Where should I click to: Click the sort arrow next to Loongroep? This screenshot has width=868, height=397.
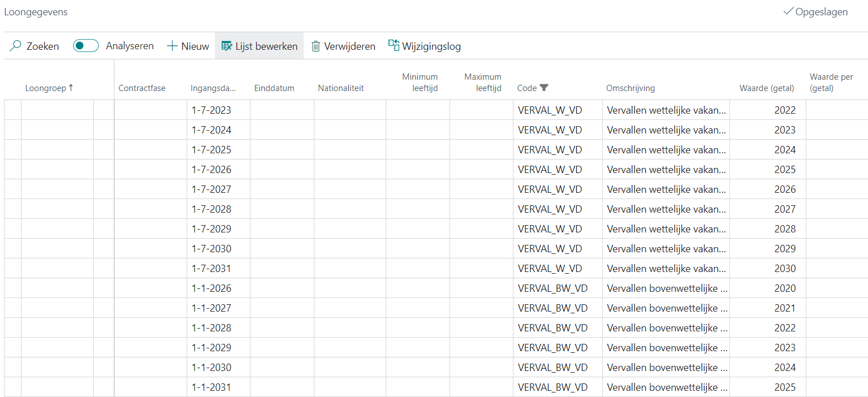click(71, 88)
